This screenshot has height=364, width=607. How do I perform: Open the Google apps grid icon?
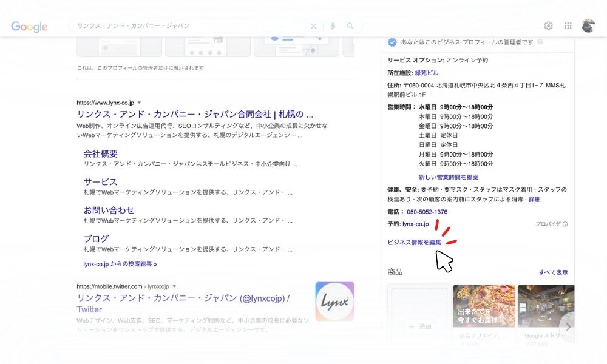568,26
